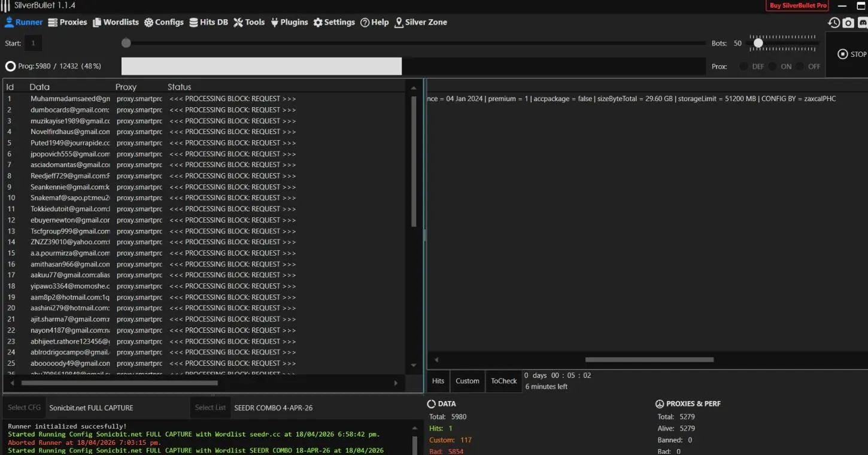The image size is (868, 455).
Task: Click the Buy SilverBullet Pro button
Action: (x=797, y=5)
